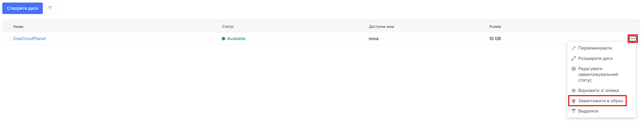
Task: Click the 10 GB size cell
Action: click(495, 39)
